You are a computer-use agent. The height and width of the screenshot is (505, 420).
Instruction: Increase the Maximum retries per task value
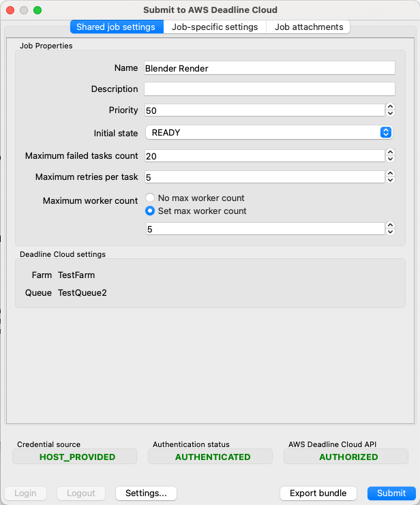click(x=390, y=173)
